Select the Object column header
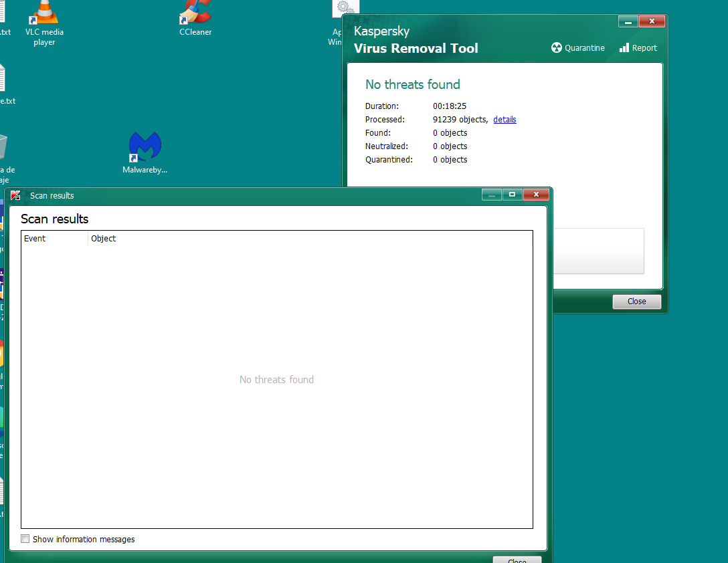 click(310, 238)
